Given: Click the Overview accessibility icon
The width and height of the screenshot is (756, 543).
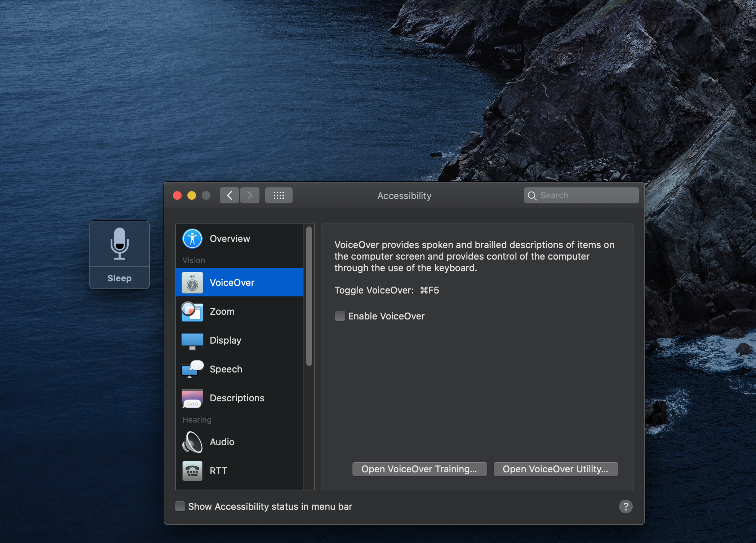Looking at the screenshot, I should (x=192, y=239).
